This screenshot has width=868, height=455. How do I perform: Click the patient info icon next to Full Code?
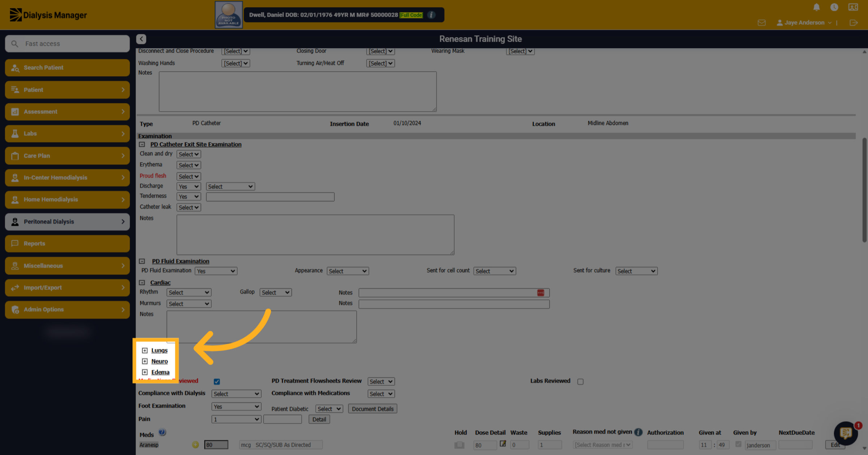coord(431,15)
